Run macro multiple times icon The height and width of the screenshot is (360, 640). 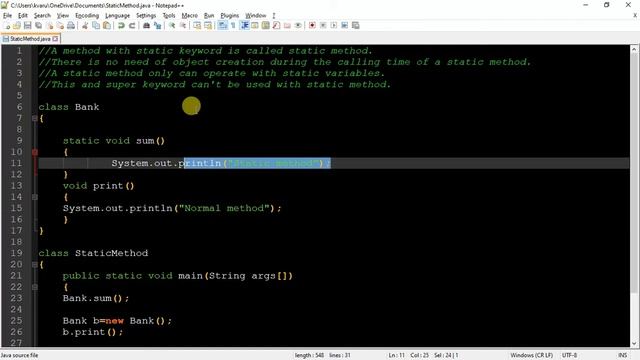(344, 25)
